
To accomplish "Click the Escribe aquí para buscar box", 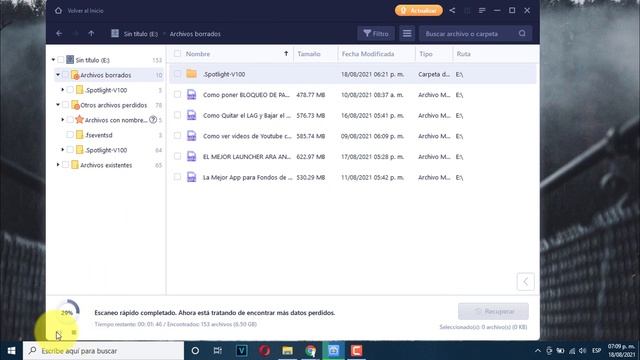I will click(x=104, y=351).
